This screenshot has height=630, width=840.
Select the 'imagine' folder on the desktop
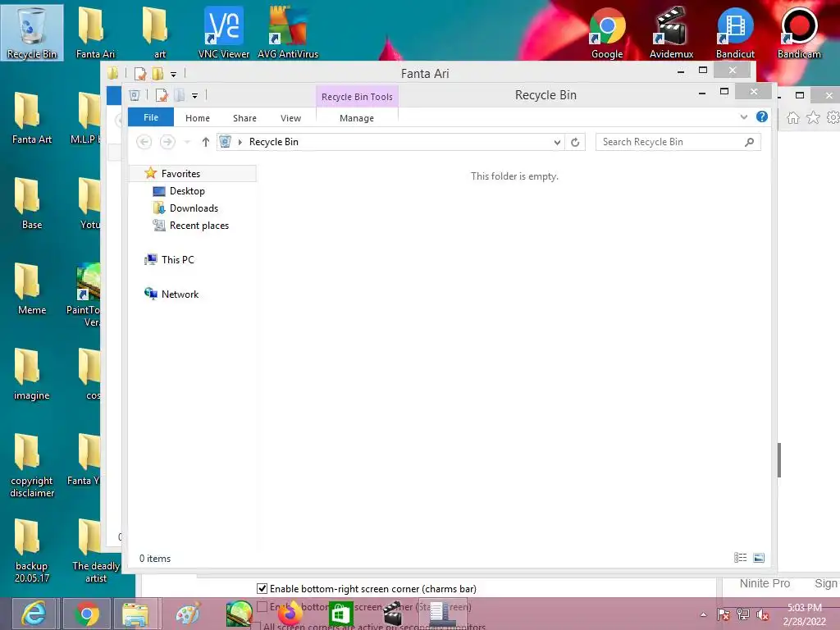(x=32, y=374)
